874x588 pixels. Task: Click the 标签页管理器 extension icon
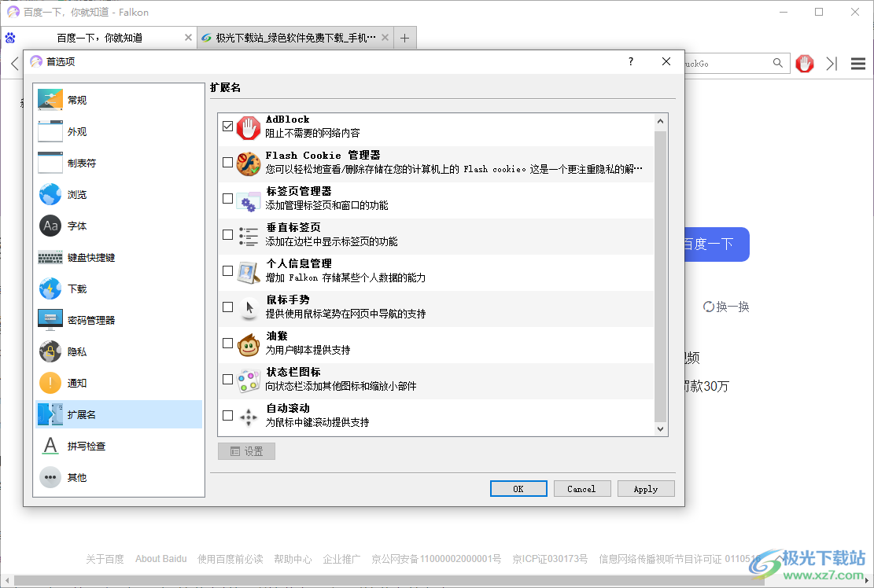tap(248, 200)
